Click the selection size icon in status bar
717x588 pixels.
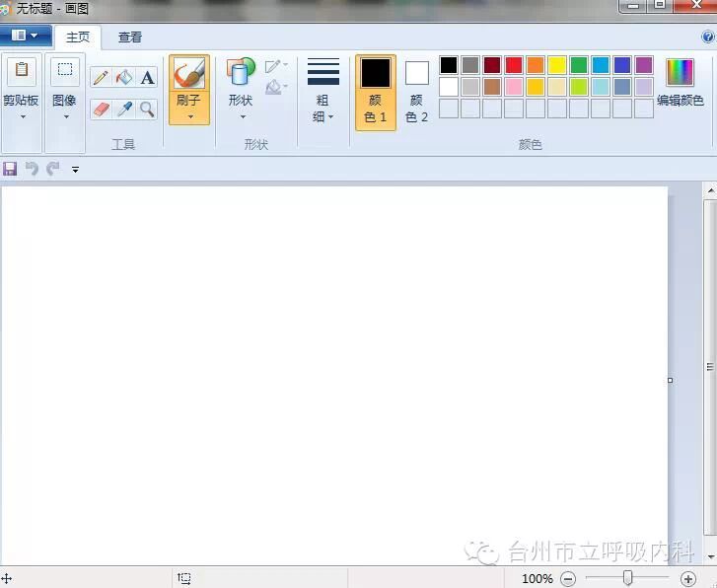[x=183, y=578]
